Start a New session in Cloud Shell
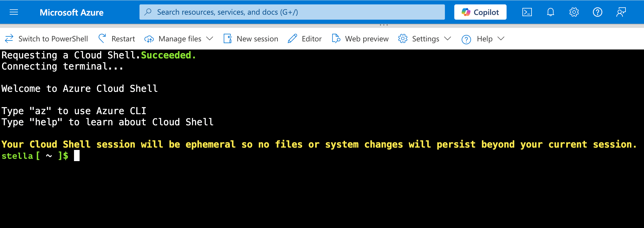Screen dimensions: 644x228 251,38
